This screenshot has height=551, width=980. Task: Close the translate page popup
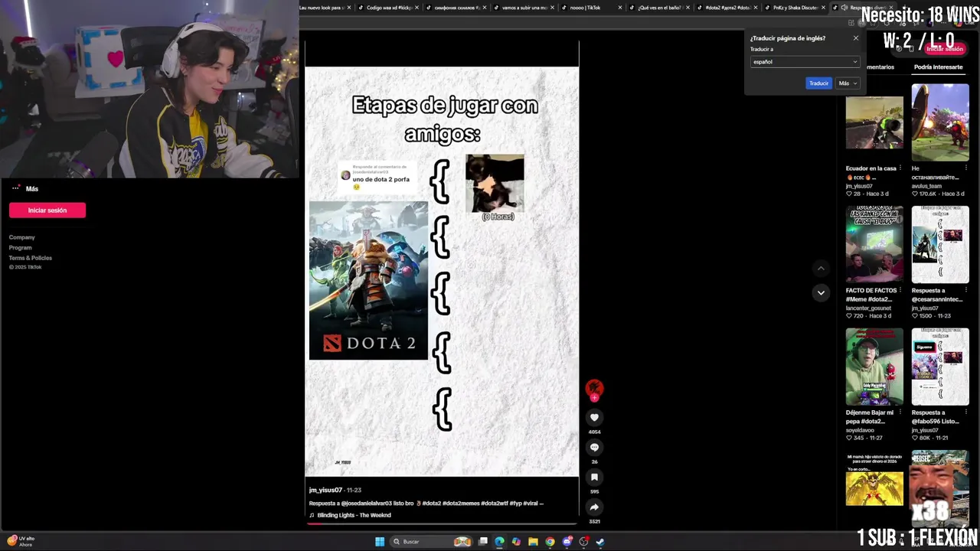click(x=856, y=38)
